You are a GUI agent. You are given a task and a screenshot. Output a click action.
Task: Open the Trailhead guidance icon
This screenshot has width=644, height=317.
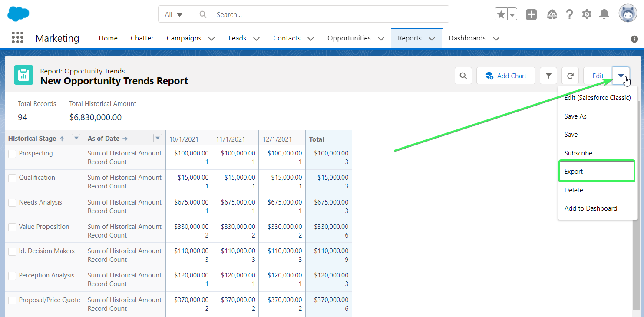click(x=552, y=14)
